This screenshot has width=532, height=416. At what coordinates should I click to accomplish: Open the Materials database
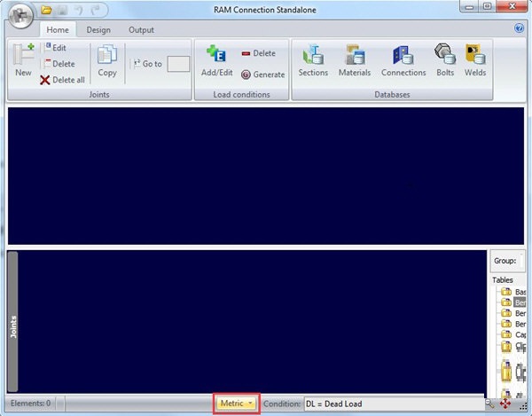[355, 60]
